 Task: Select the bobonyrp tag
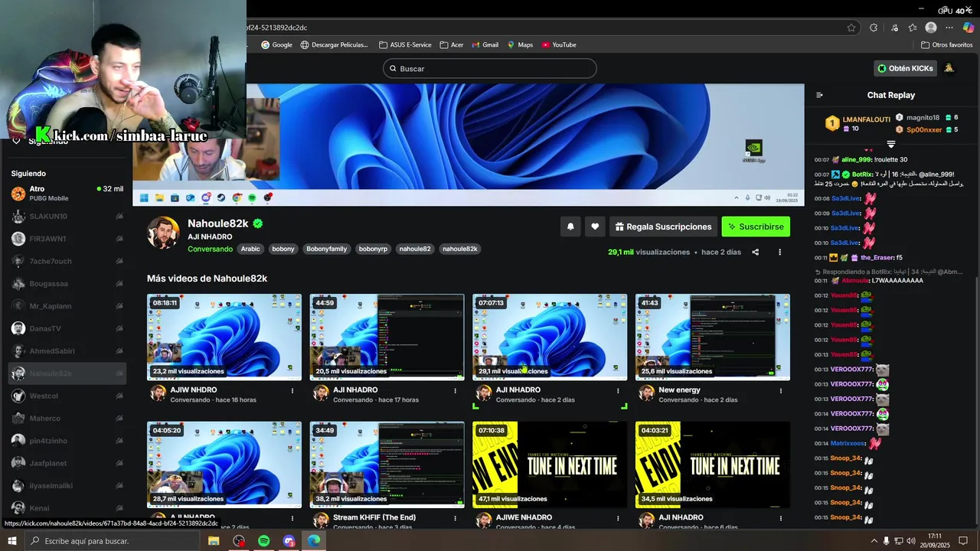(x=374, y=249)
